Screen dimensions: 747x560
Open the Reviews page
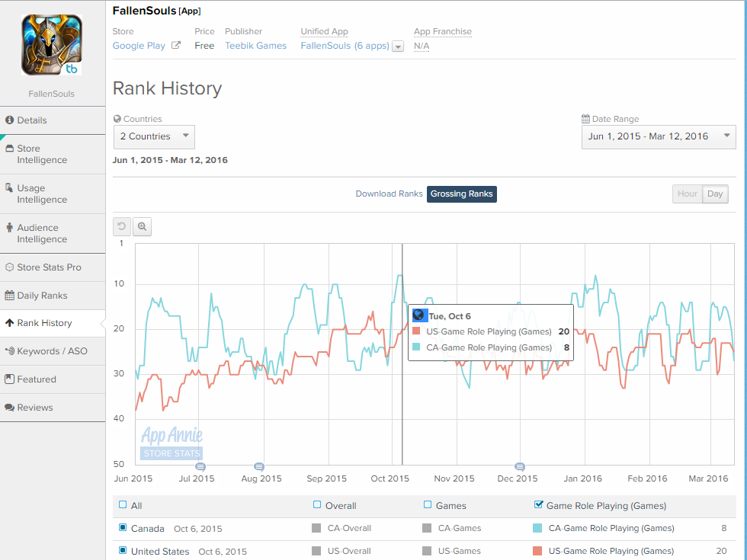coord(53,407)
